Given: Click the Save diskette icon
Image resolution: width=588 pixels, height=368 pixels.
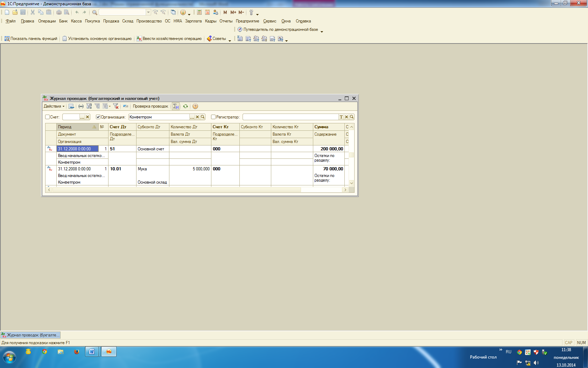Looking at the screenshot, I should (23, 12).
